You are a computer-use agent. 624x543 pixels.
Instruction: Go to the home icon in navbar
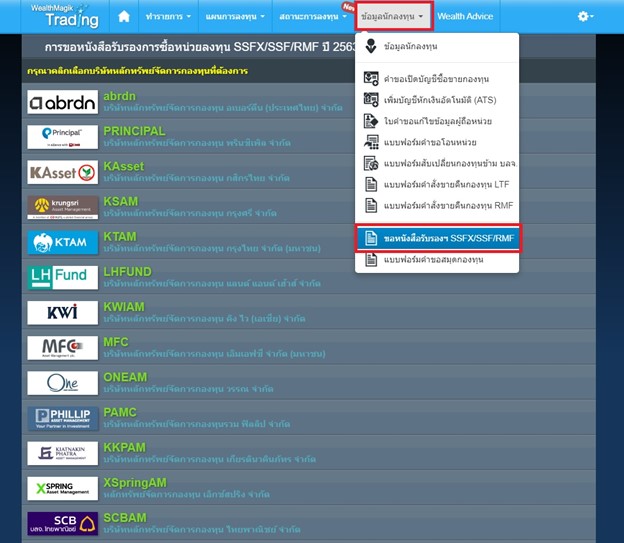pyautogui.click(x=124, y=16)
